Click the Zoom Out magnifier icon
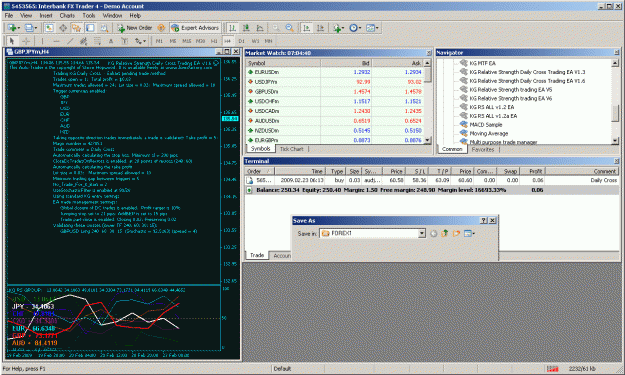The width and height of the screenshot is (625, 375). [x=290, y=28]
